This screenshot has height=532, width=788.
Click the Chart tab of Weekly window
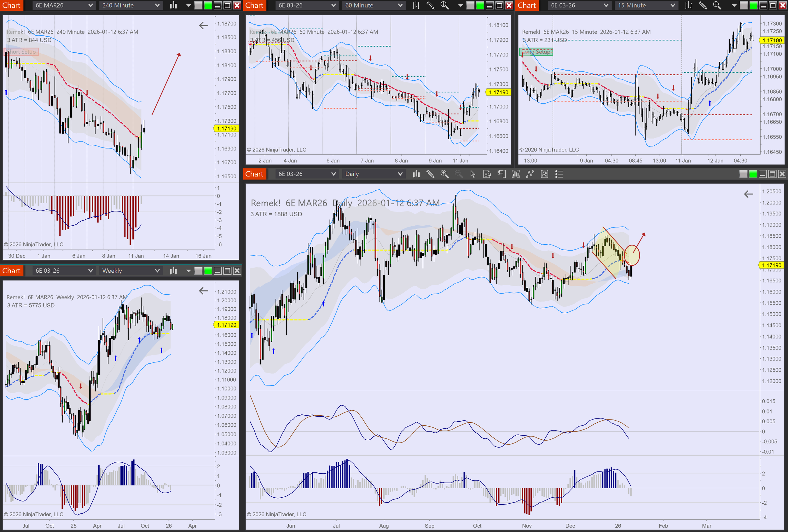pos(12,271)
